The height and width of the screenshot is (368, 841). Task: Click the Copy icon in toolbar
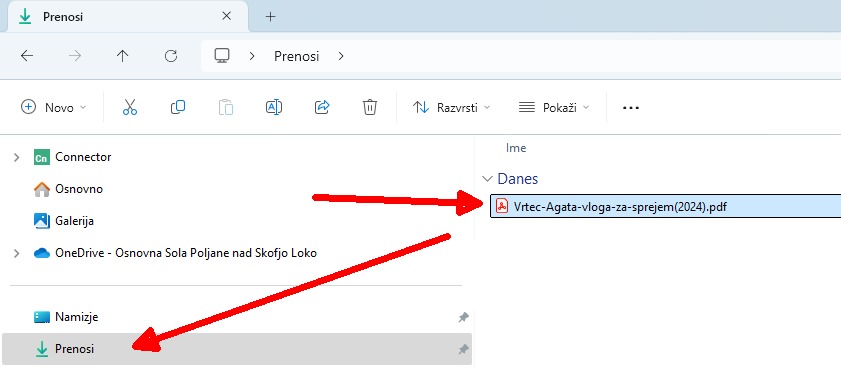point(178,107)
